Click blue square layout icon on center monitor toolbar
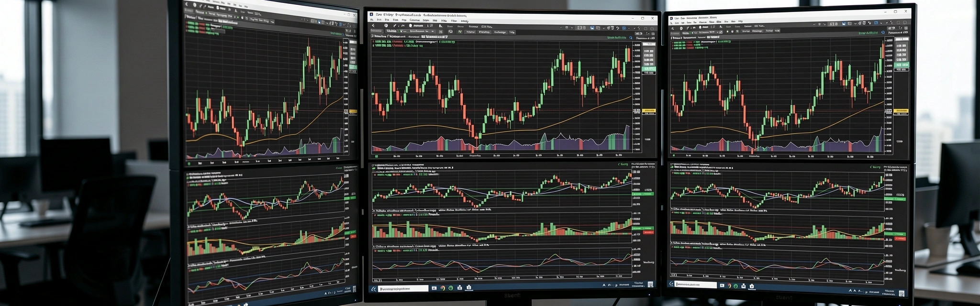980x306 pixels. coord(624,28)
